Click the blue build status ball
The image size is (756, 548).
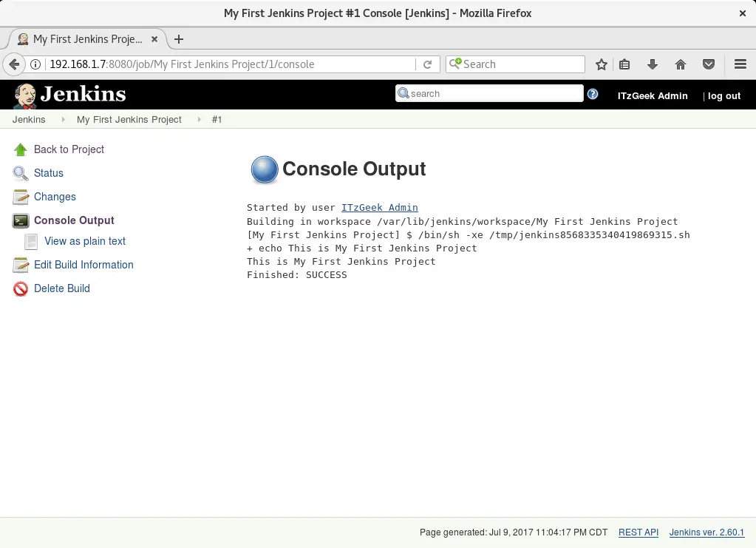pos(265,169)
